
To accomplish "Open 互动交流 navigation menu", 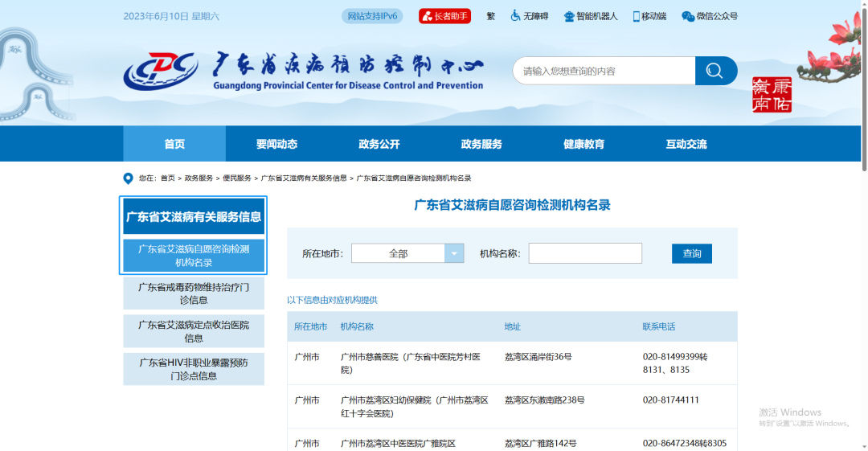I will (686, 144).
